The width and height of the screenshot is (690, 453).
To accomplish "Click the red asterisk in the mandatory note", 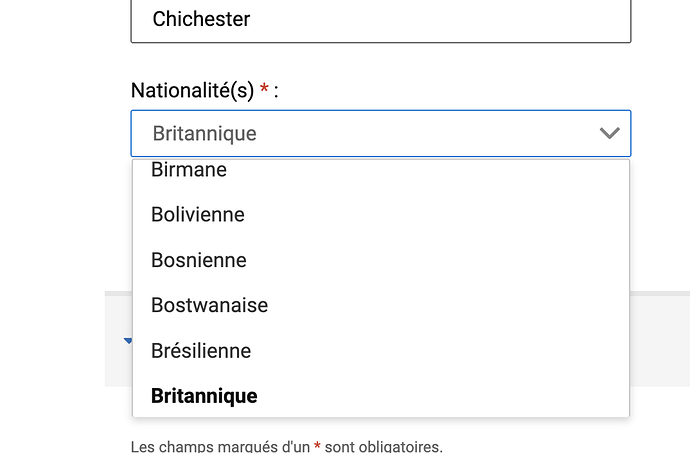I will click(x=317, y=445).
